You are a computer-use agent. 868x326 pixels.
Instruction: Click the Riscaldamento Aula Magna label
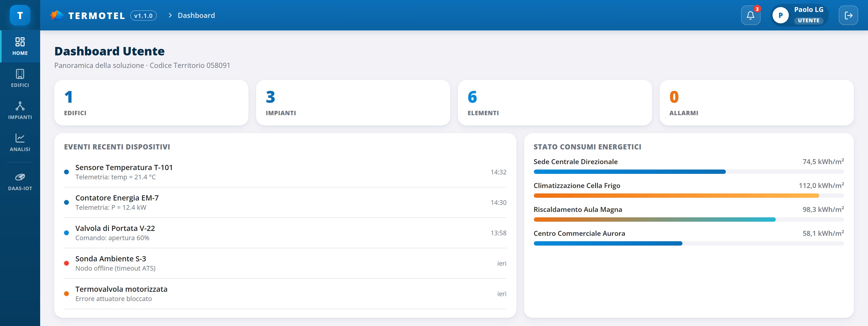(578, 209)
